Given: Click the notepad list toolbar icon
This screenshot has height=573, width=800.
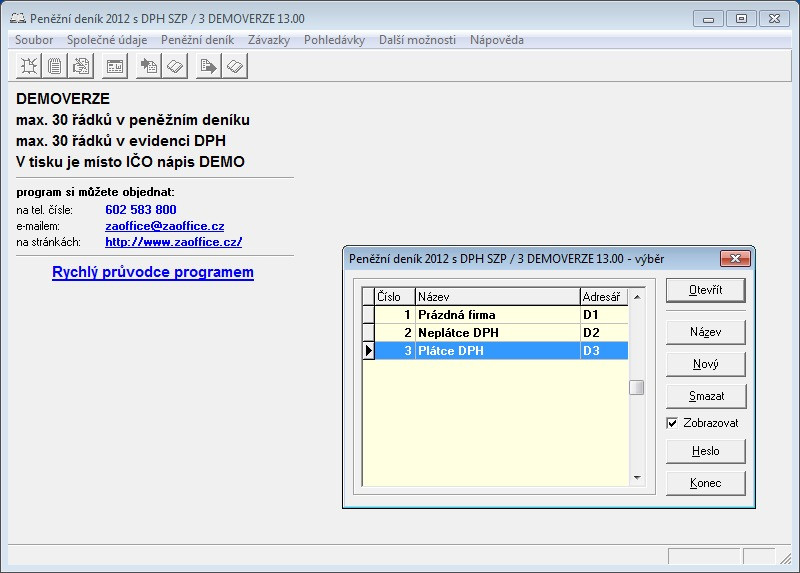Looking at the screenshot, I should coord(55,66).
